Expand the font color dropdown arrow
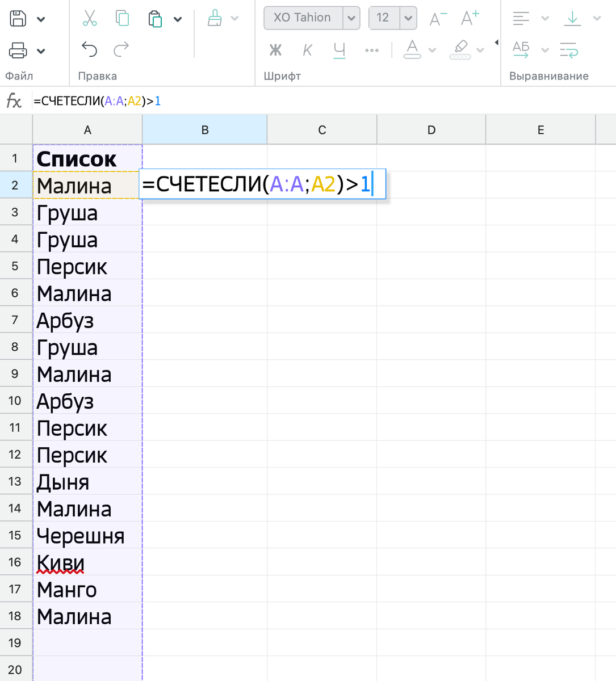 tap(432, 51)
